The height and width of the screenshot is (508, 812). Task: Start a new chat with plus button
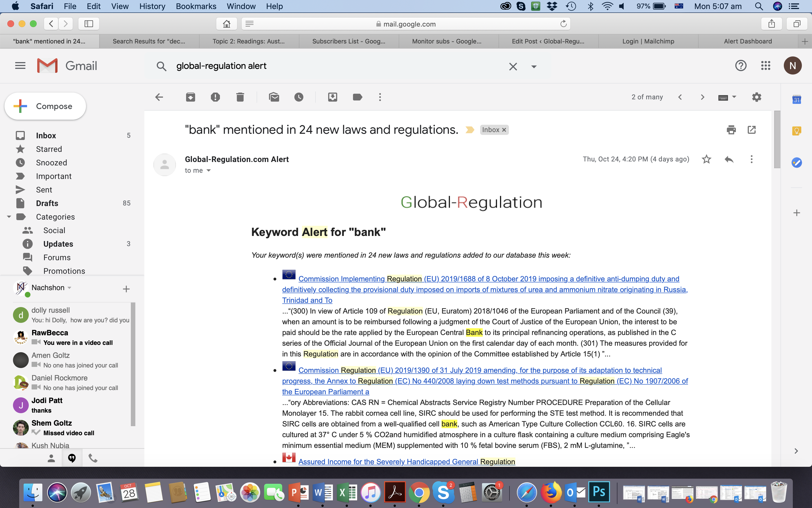point(126,289)
